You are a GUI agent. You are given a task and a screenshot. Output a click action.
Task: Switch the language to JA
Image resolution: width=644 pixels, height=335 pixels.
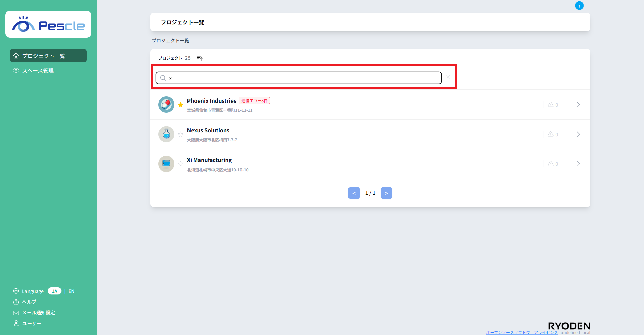click(x=54, y=291)
